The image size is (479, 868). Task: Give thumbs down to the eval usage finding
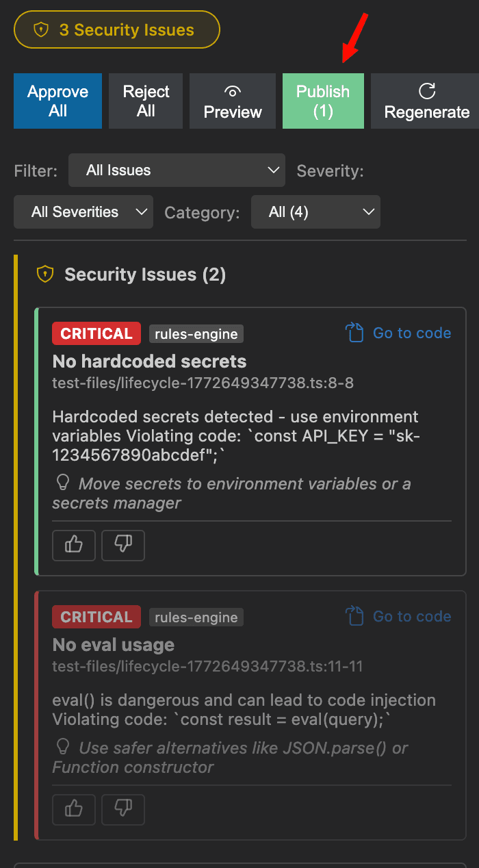[x=122, y=810]
